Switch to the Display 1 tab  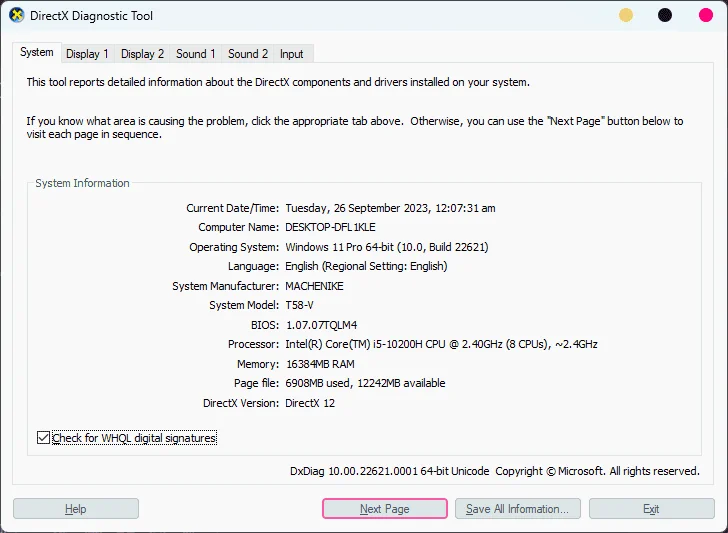click(x=87, y=54)
